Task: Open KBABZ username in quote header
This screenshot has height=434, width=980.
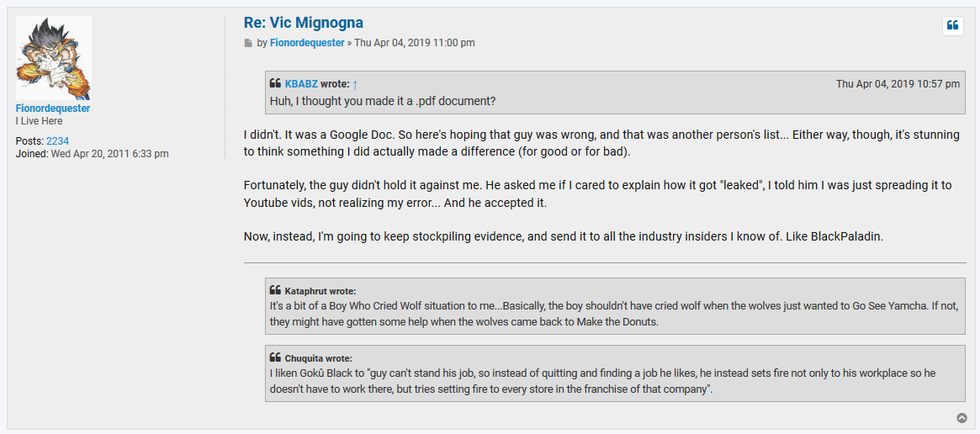Action: click(301, 84)
